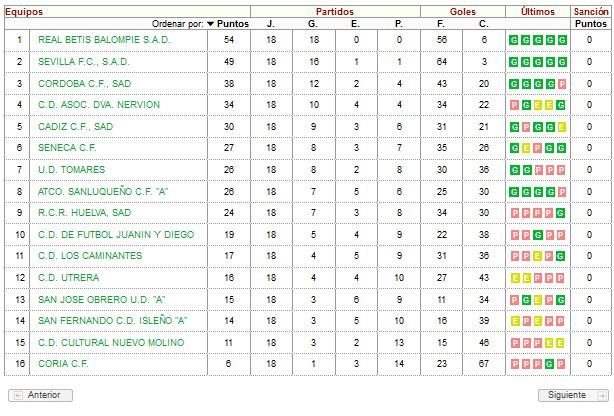
Task: Click the yellow E icon in Seneca row
Action: [526, 148]
